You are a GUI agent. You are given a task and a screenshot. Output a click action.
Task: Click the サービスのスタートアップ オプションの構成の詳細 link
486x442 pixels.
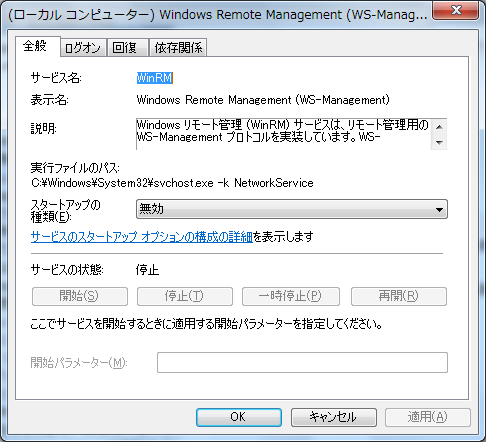pos(142,237)
